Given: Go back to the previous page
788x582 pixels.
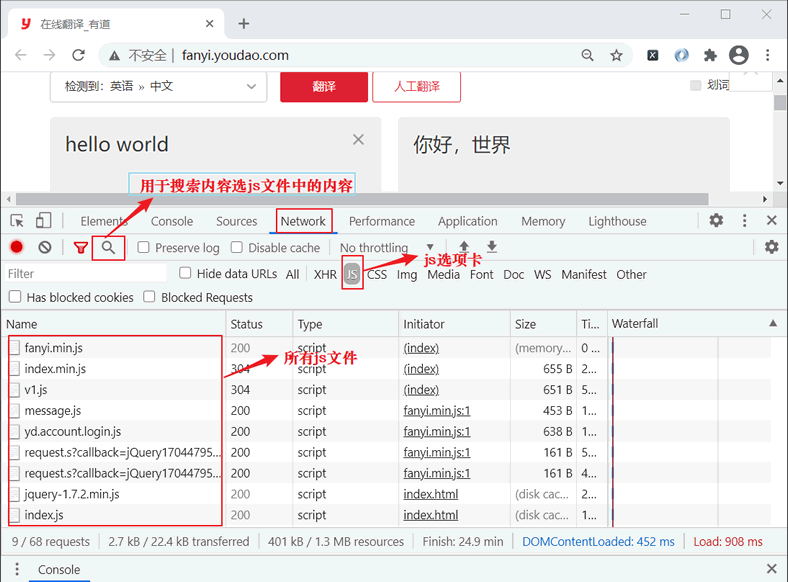Looking at the screenshot, I should click(21, 55).
